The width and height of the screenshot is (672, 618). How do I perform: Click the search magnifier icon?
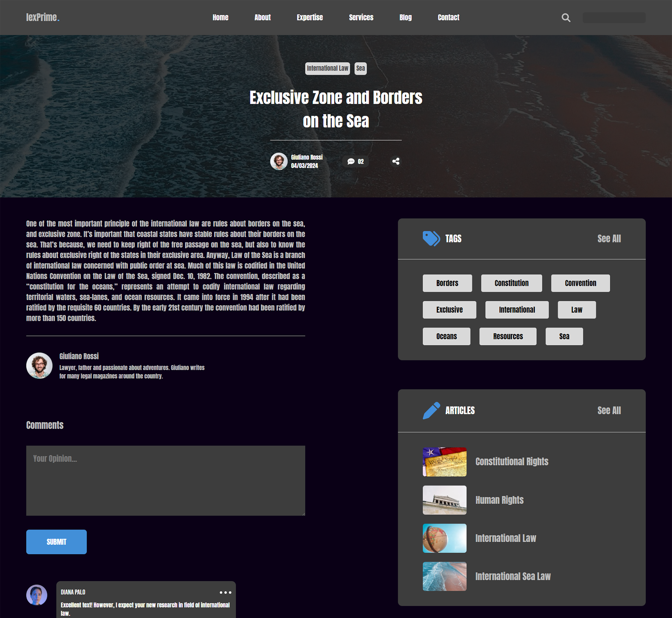(566, 18)
